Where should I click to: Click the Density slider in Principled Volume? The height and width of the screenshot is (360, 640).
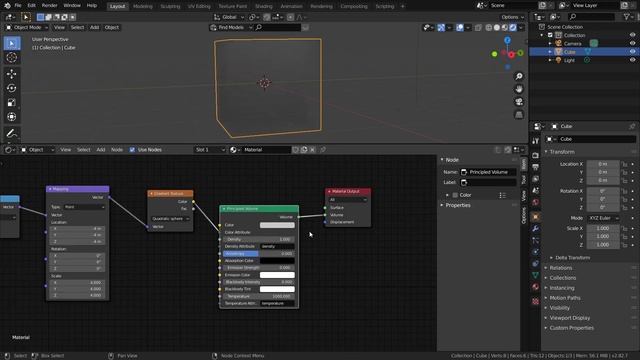259,240
